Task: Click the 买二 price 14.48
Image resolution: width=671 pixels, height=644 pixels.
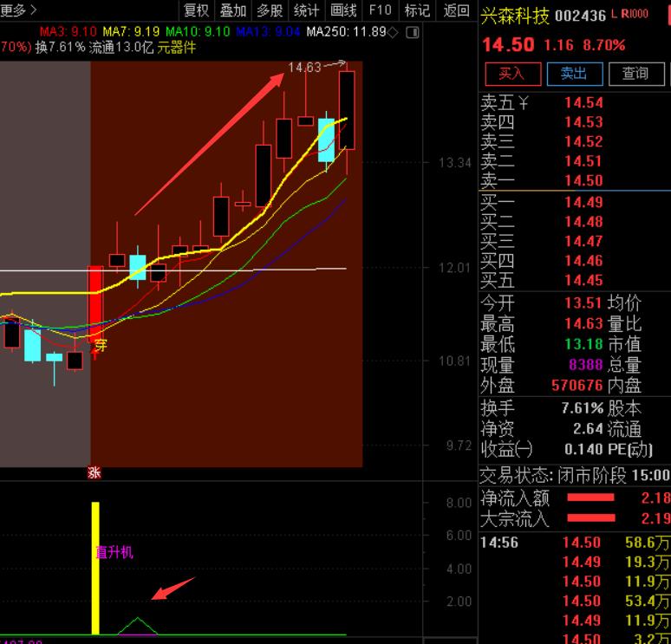Action: tap(583, 222)
